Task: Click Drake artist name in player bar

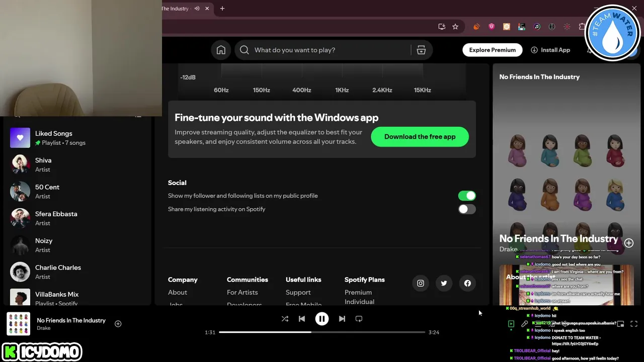Action: (x=44, y=328)
